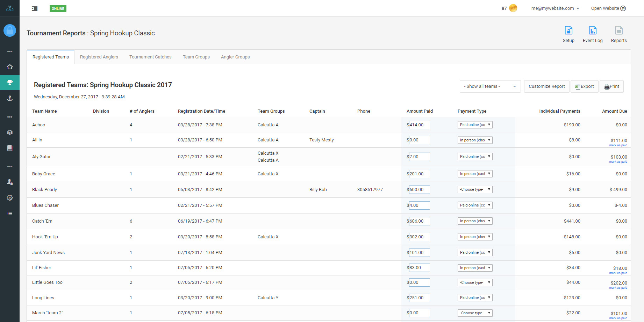The image size is (644, 322).
Task: Open payment type dropdown for All In
Action: coord(475,140)
